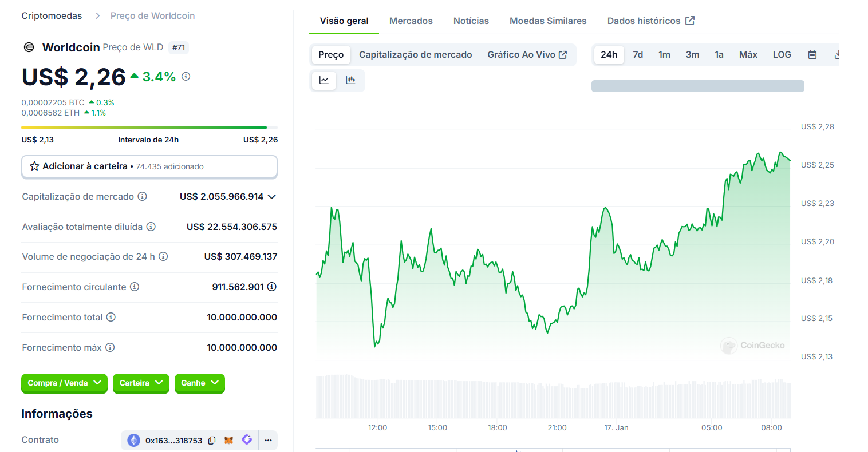Image resolution: width=868 pixels, height=452 pixels.
Task: Open the Gráfico Ao Vivo link
Action: pyautogui.click(x=527, y=55)
